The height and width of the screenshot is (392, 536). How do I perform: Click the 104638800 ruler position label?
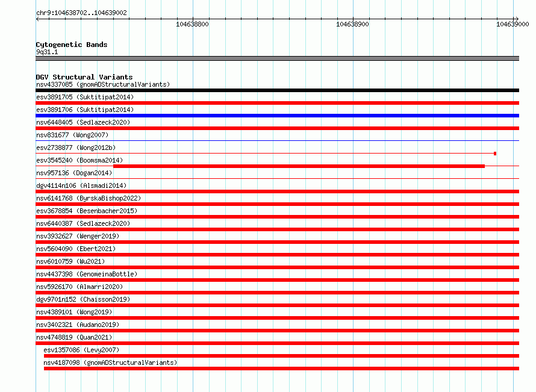pyautogui.click(x=192, y=24)
